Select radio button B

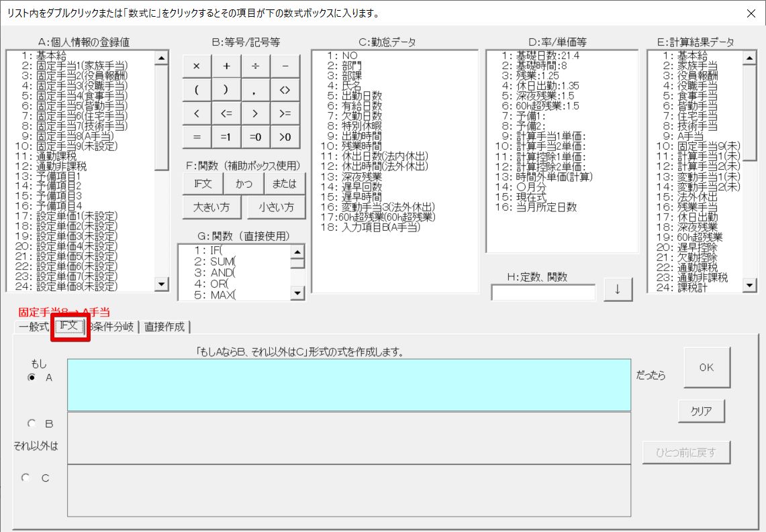coord(32,424)
